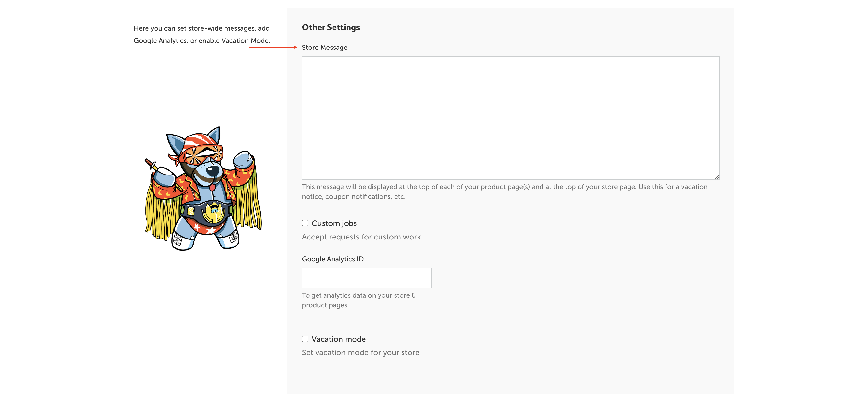
Task: Click the red arrow pointing to Store Message
Action: point(273,47)
